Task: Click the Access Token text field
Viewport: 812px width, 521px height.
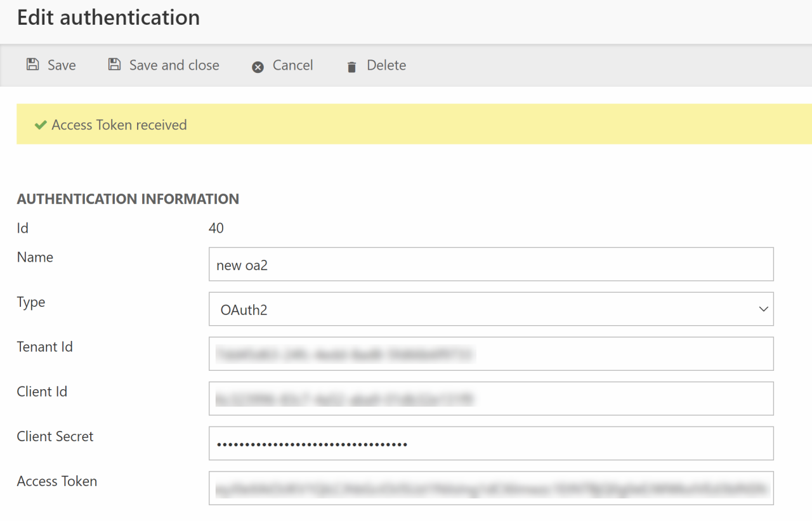Action: tap(490, 488)
